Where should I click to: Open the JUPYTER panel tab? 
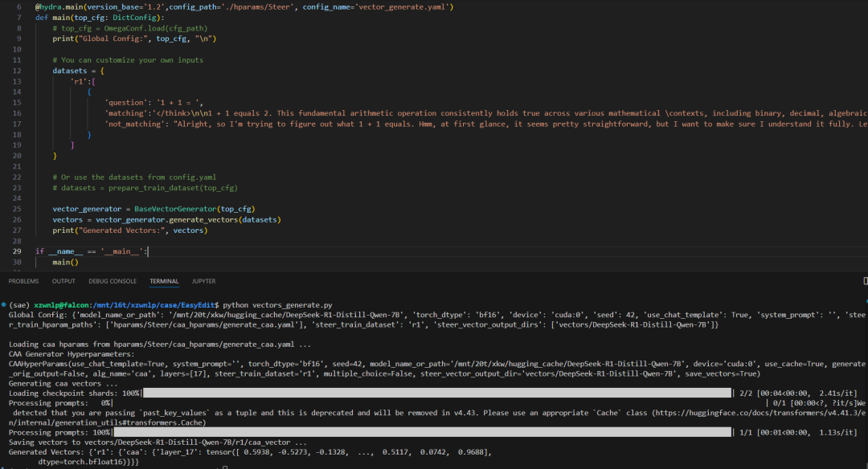(x=203, y=281)
